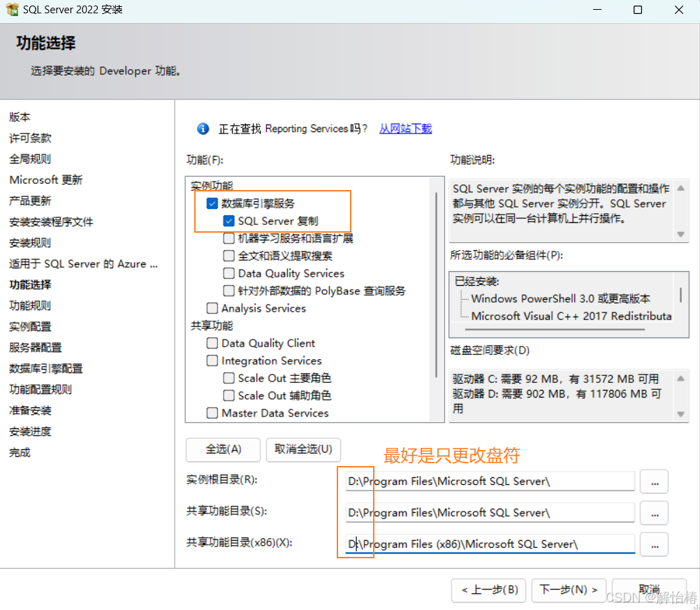The width and height of the screenshot is (700, 610).
Task: Uncheck SQL Server 复制 checkbox
Action: (x=228, y=221)
